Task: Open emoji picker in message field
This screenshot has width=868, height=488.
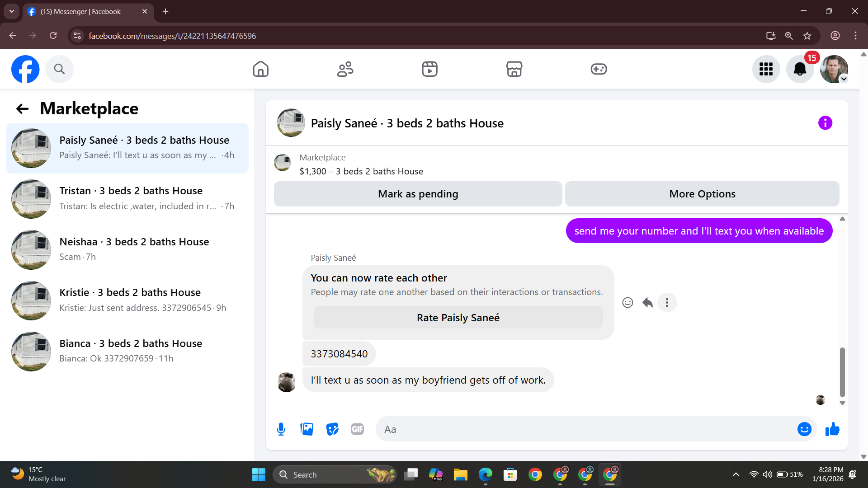Action: click(804, 429)
